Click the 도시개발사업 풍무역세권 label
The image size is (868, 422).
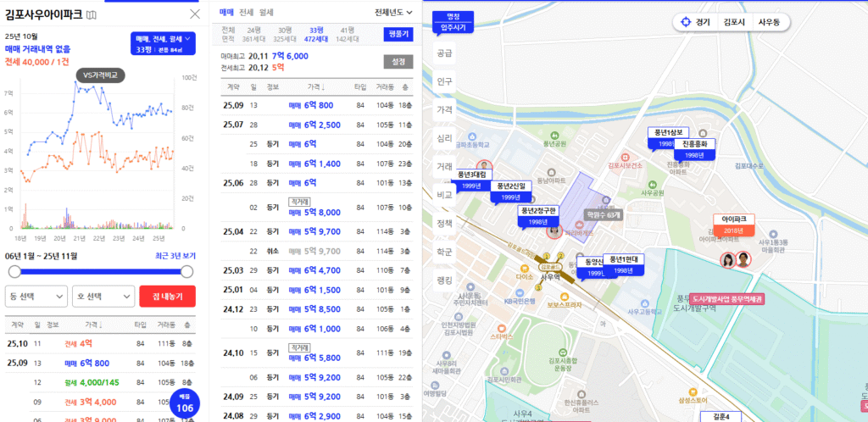[726, 299]
